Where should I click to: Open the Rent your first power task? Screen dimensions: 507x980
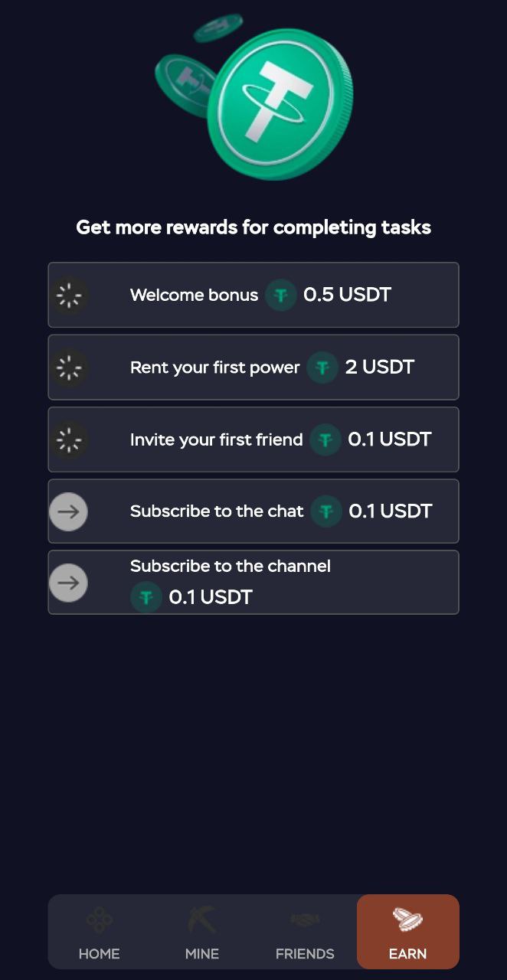253,367
